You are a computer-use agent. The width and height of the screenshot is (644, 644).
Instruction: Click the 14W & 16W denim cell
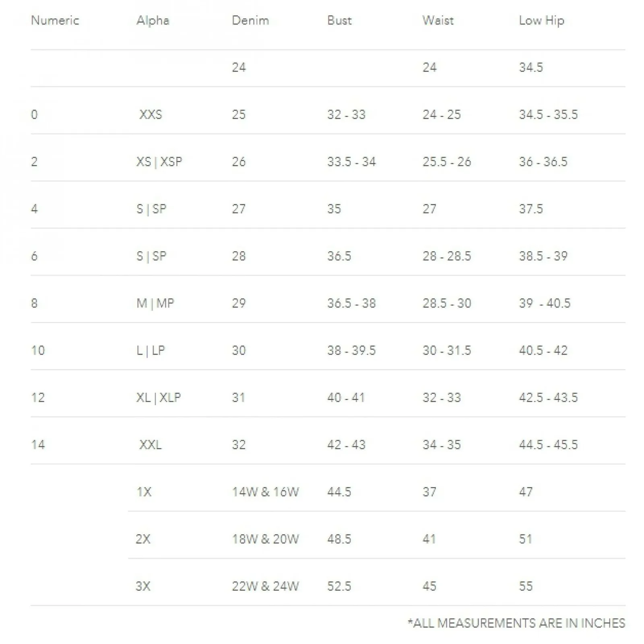coord(266,492)
